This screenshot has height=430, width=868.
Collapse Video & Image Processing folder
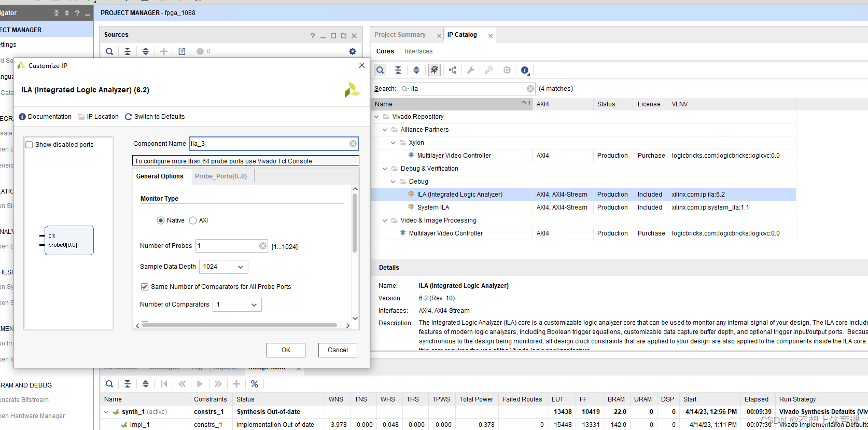385,220
